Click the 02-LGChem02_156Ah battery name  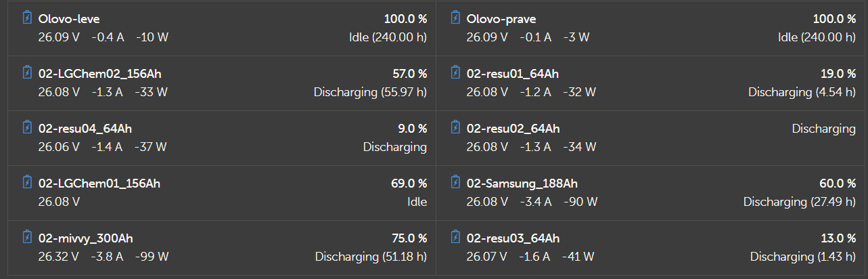click(99, 74)
